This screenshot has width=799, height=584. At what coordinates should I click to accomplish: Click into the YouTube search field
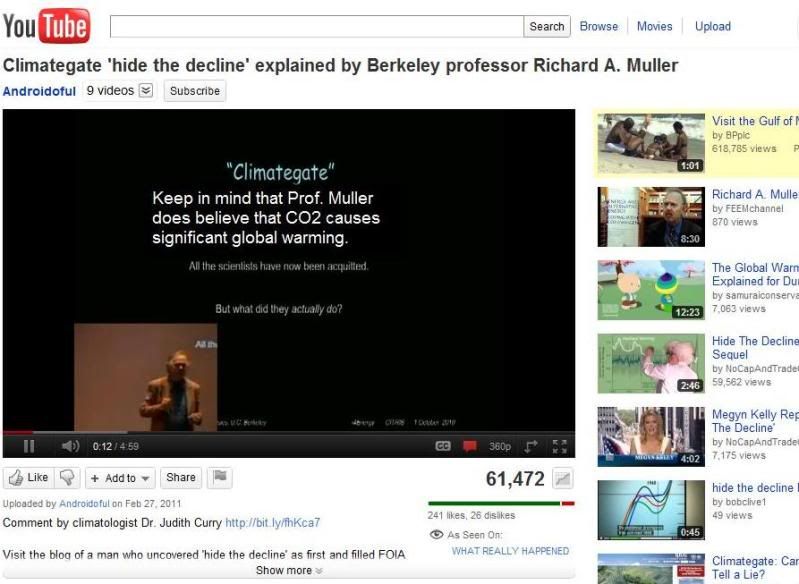pos(317,26)
